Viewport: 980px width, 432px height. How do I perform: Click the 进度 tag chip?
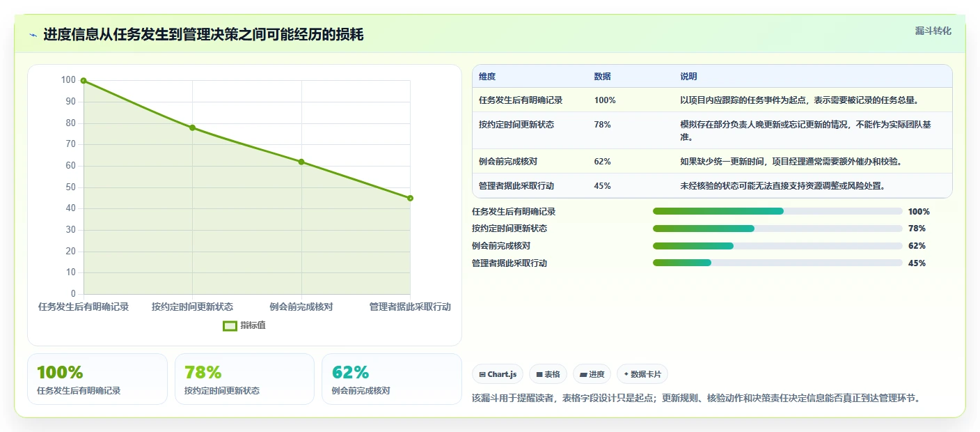[x=592, y=374]
